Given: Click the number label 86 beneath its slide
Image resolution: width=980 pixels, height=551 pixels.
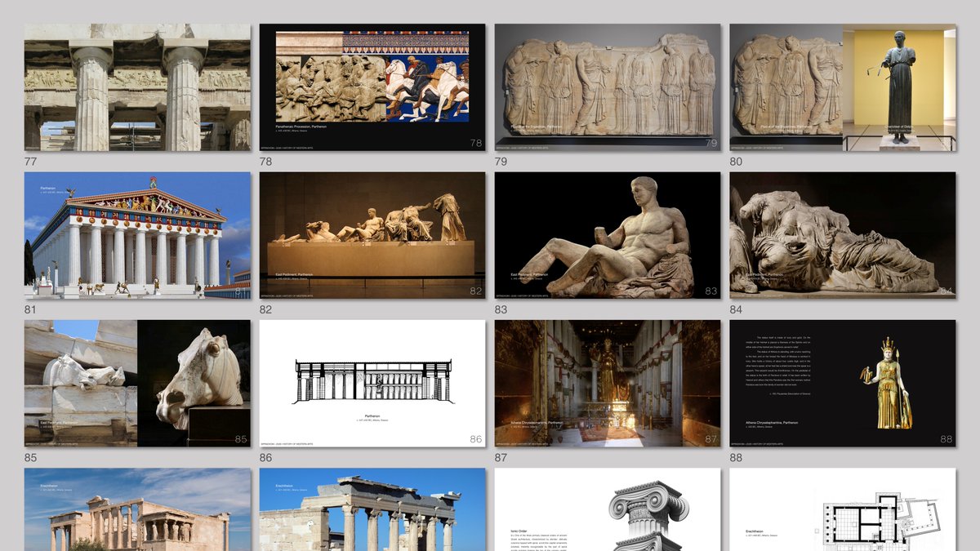Looking at the screenshot, I should 266,458.
